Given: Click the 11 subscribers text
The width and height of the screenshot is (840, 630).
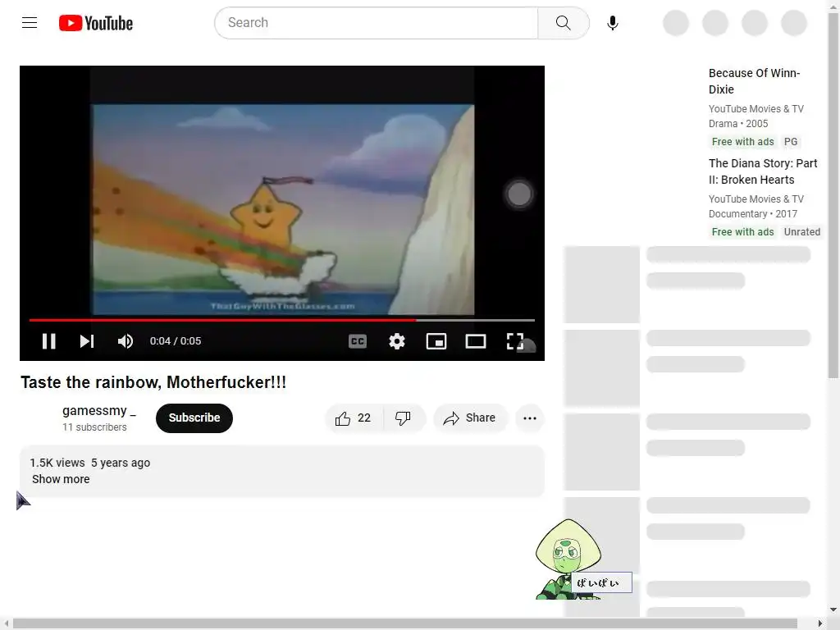Looking at the screenshot, I should pyautogui.click(x=94, y=427).
